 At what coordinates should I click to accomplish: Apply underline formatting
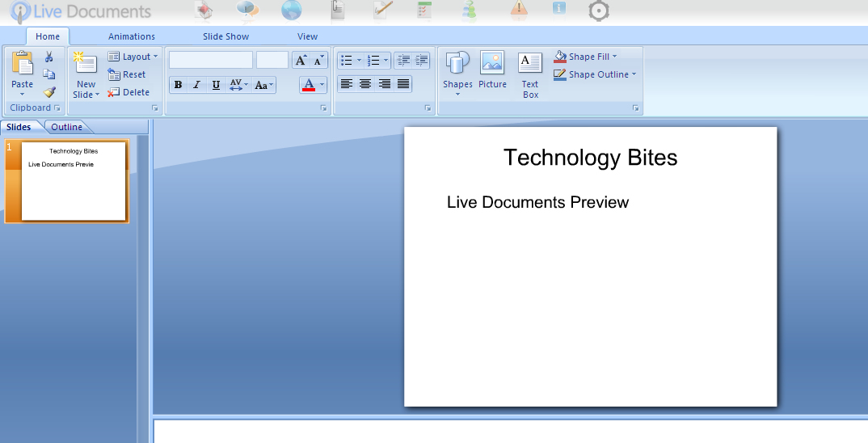[216, 85]
